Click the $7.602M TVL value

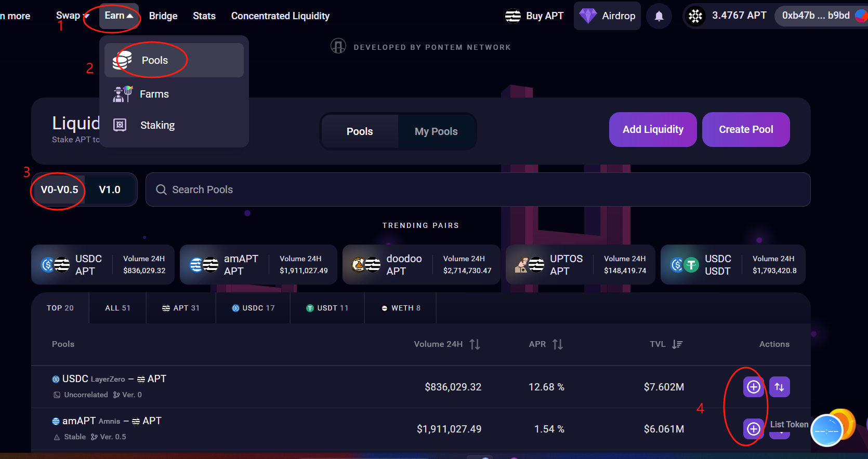coord(664,387)
